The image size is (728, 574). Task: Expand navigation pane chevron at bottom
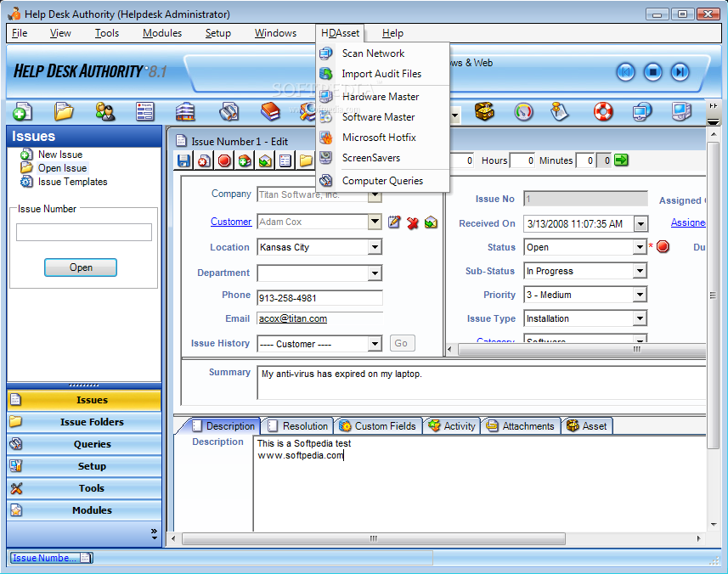point(154,534)
